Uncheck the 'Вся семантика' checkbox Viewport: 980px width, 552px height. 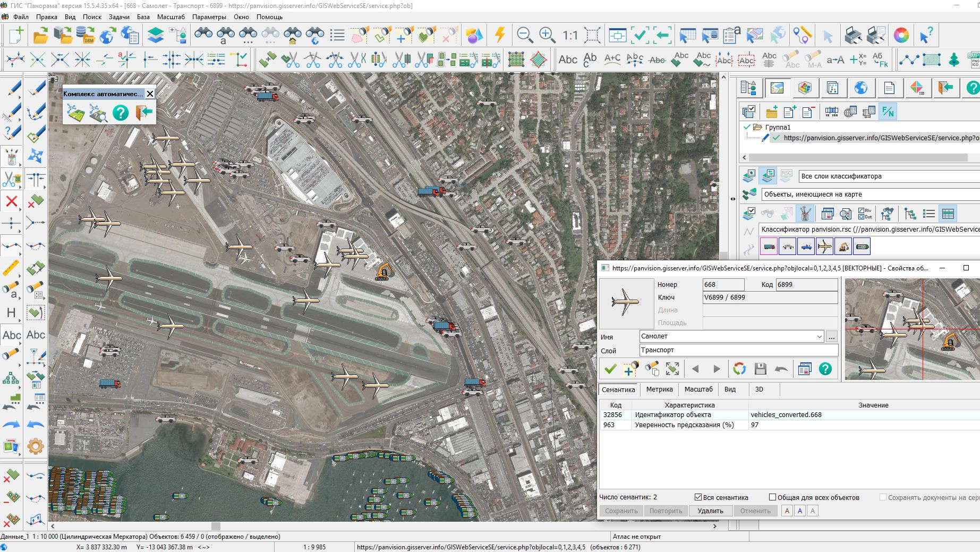coord(698,497)
